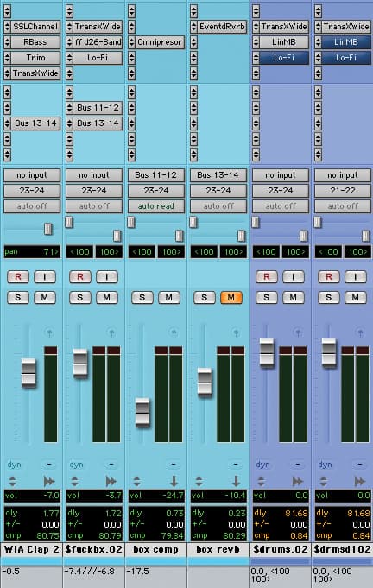Open the Bus 11-12 send on $fuckbx.02

98,108
